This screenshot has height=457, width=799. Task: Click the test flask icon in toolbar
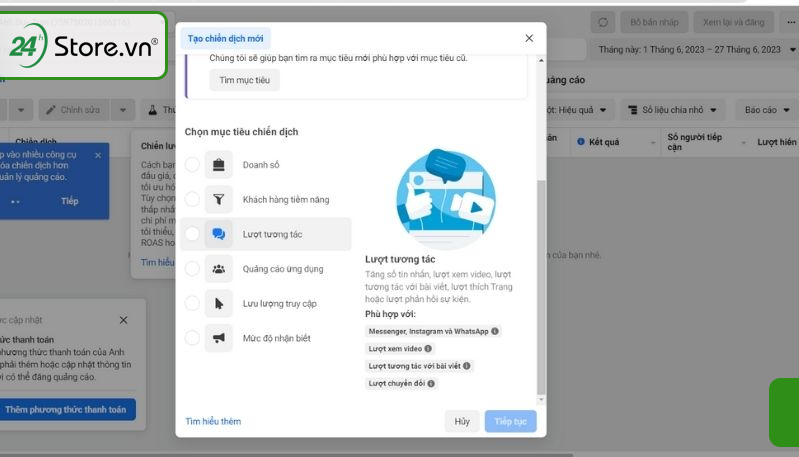(152, 110)
